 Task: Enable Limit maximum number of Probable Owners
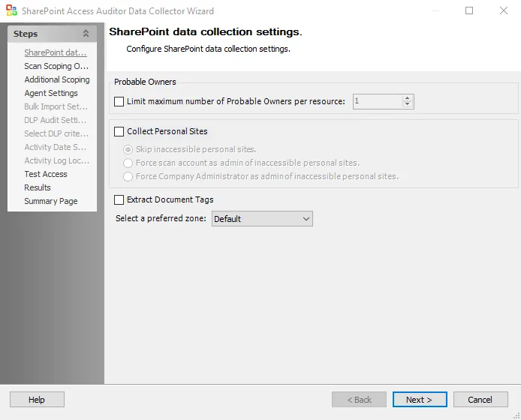[x=119, y=101]
